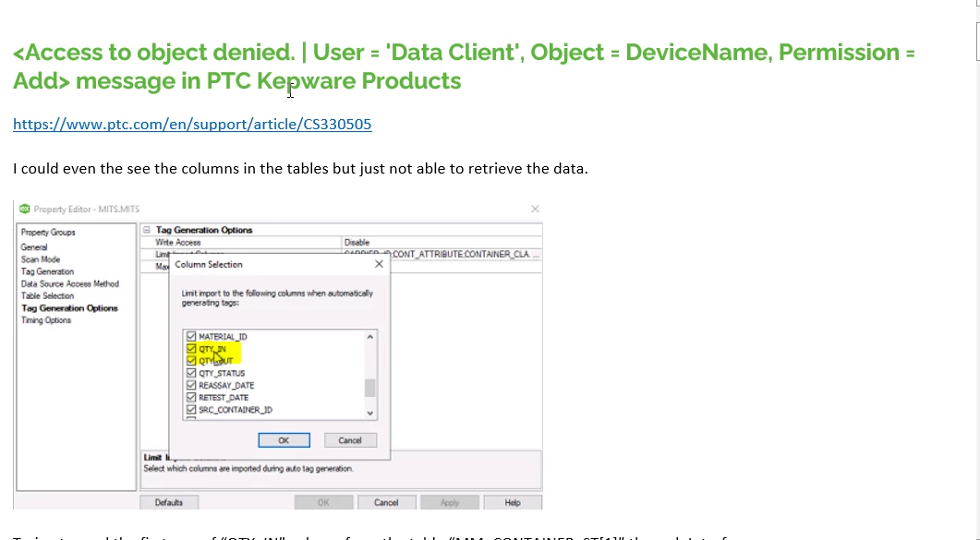The width and height of the screenshot is (980, 540).
Task: Click the Property Groups header
Action: pos(48,233)
